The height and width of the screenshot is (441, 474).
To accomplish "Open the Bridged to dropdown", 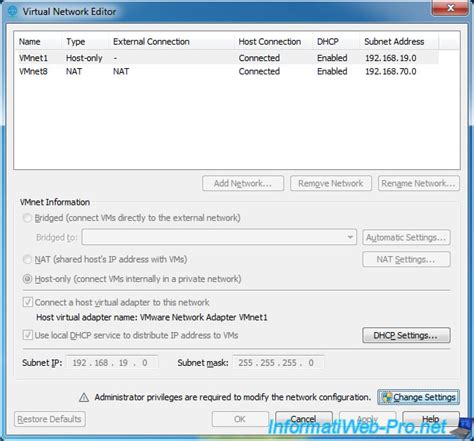I will tap(219, 237).
